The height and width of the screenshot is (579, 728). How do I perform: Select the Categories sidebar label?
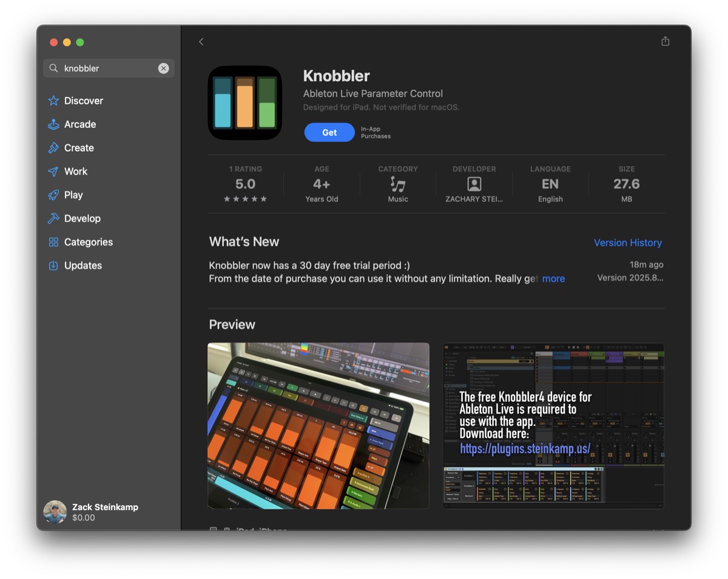[89, 242]
